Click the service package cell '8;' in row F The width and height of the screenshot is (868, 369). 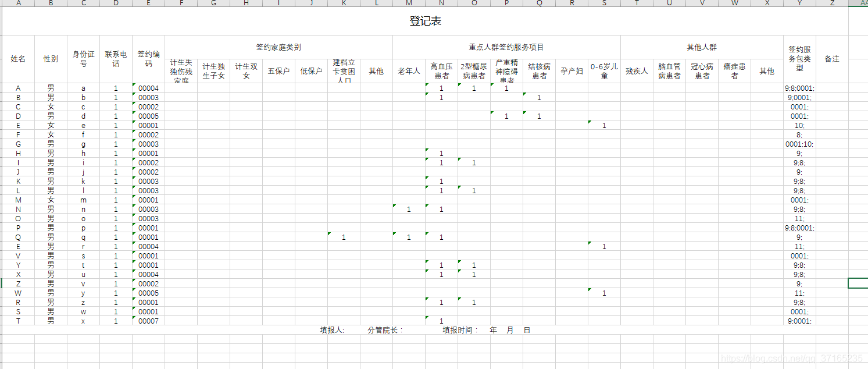click(799, 134)
